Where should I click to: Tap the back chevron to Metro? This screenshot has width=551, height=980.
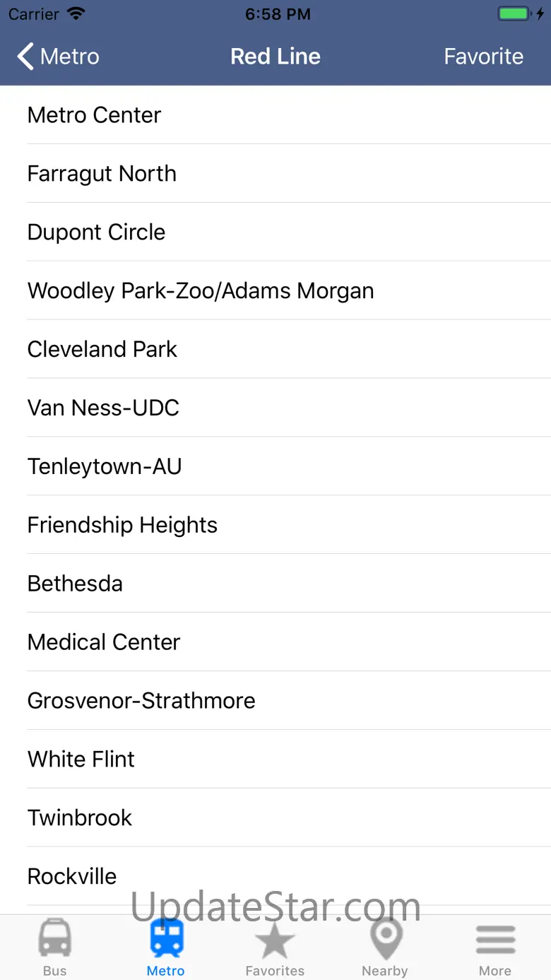[27, 57]
